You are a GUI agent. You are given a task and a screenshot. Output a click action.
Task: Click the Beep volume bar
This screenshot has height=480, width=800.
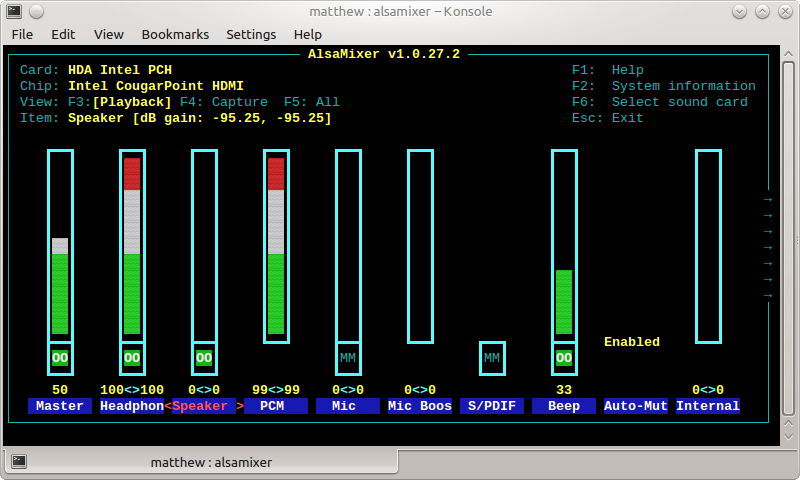tap(564, 246)
